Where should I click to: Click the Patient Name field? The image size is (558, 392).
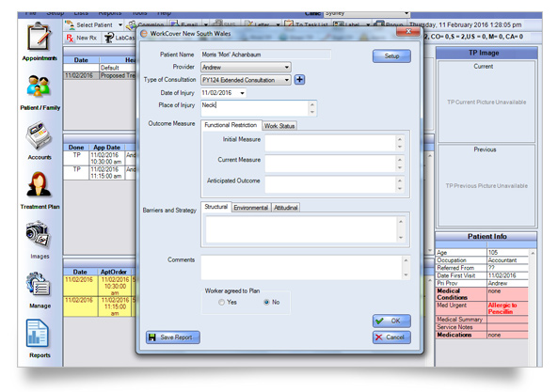pos(265,55)
